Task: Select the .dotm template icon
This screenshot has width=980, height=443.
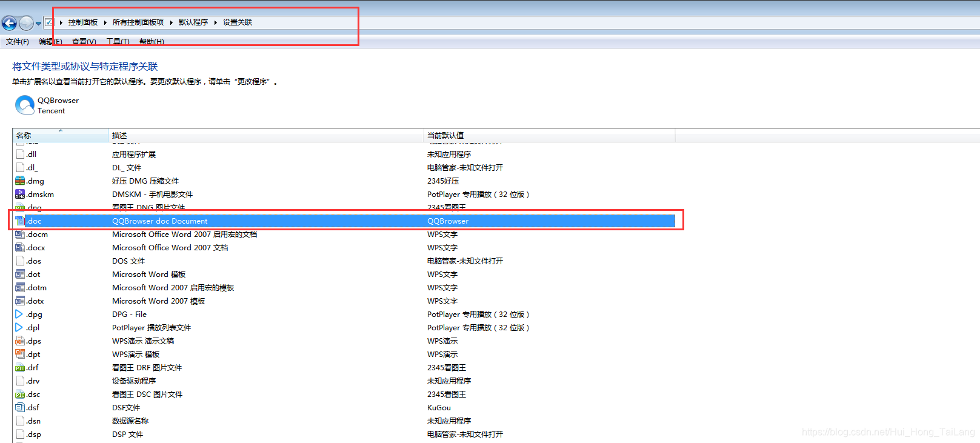Action: tap(20, 287)
